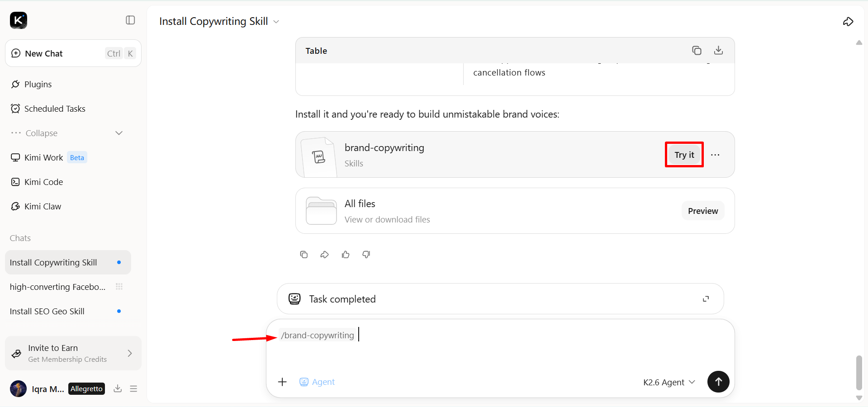The height and width of the screenshot is (407, 868).
Task: Click the Kimi logo icon
Action: click(x=19, y=20)
